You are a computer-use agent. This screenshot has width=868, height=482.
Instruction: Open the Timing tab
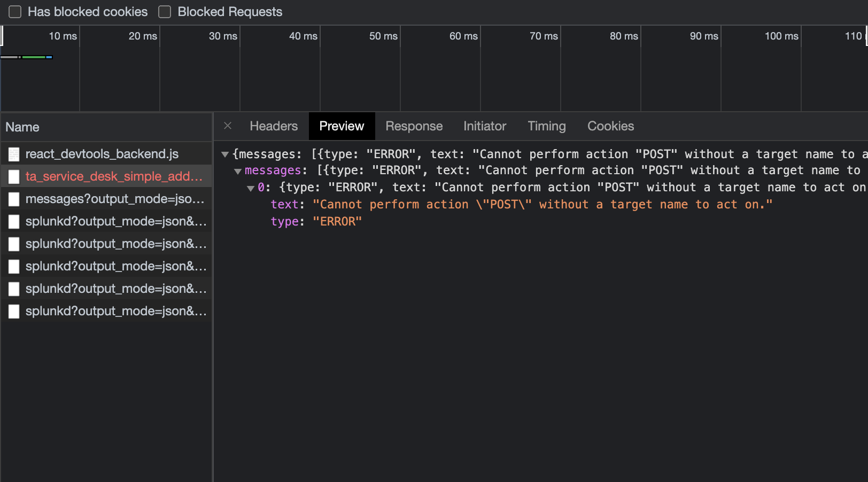pyautogui.click(x=546, y=126)
